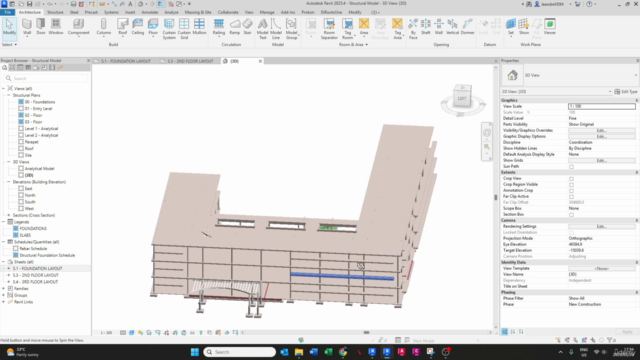
Task: Collapse the Structural Plans tree node
Action: click(x=9, y=95)
